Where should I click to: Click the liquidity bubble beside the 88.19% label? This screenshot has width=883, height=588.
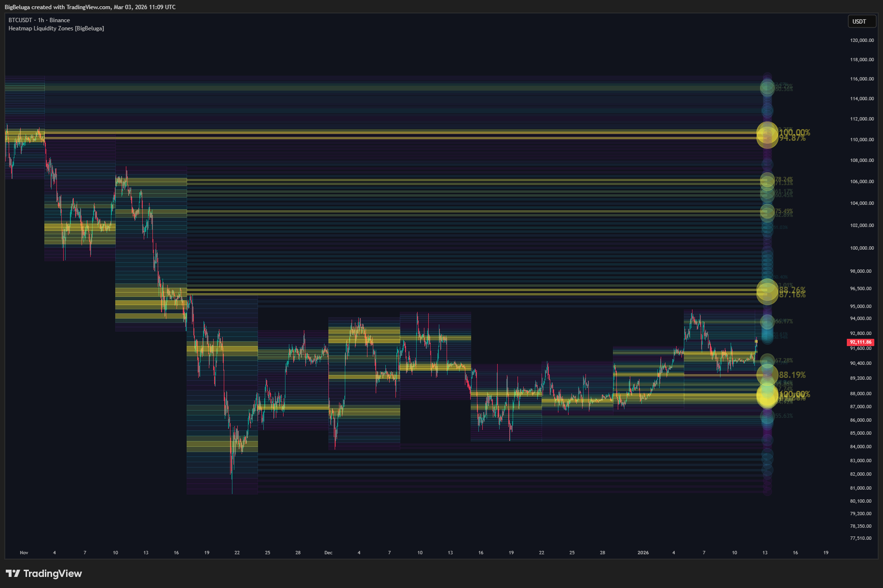[767, 374]
